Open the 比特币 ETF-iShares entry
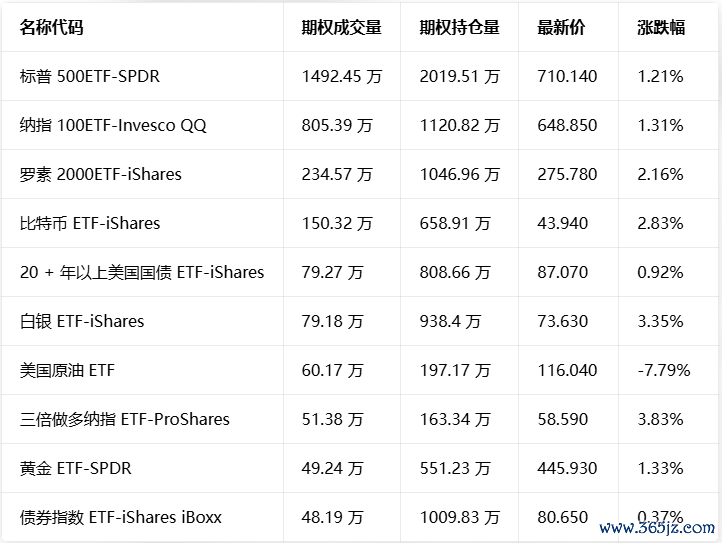 90,223
